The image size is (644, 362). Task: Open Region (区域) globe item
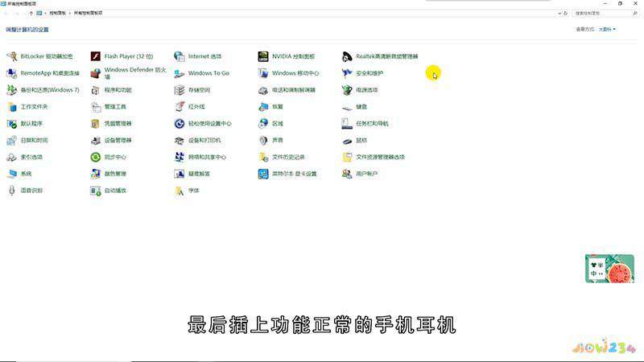click(270, 124)
